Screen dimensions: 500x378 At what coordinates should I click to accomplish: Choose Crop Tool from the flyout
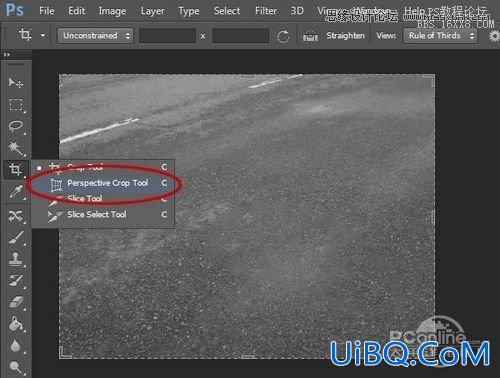click(x=103, y=167)
